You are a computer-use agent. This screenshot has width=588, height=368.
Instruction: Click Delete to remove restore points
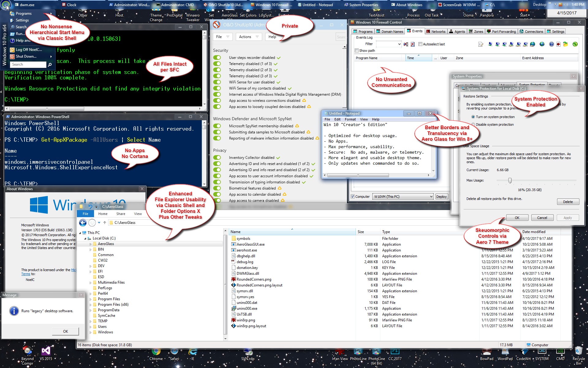(x=567, y=202)
